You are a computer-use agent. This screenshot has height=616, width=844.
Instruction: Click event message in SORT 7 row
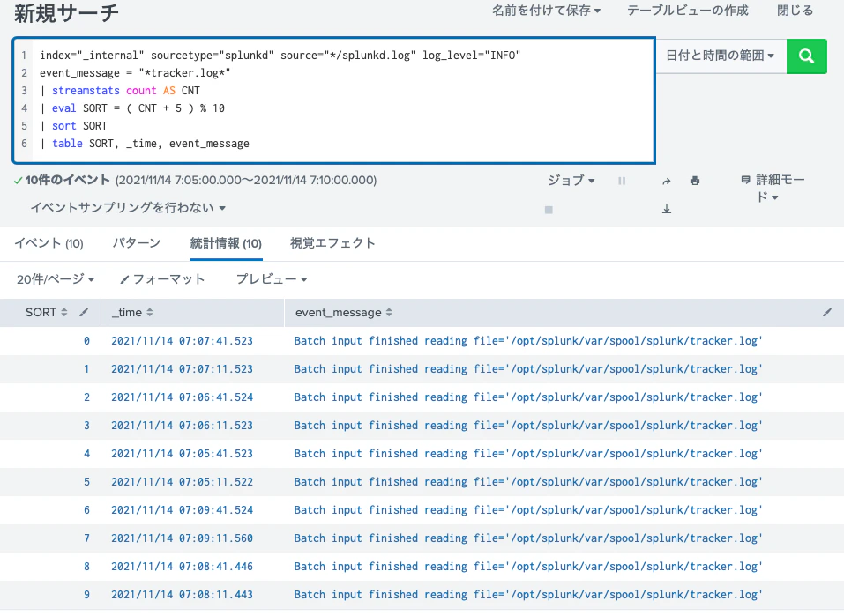coord(528,538)
